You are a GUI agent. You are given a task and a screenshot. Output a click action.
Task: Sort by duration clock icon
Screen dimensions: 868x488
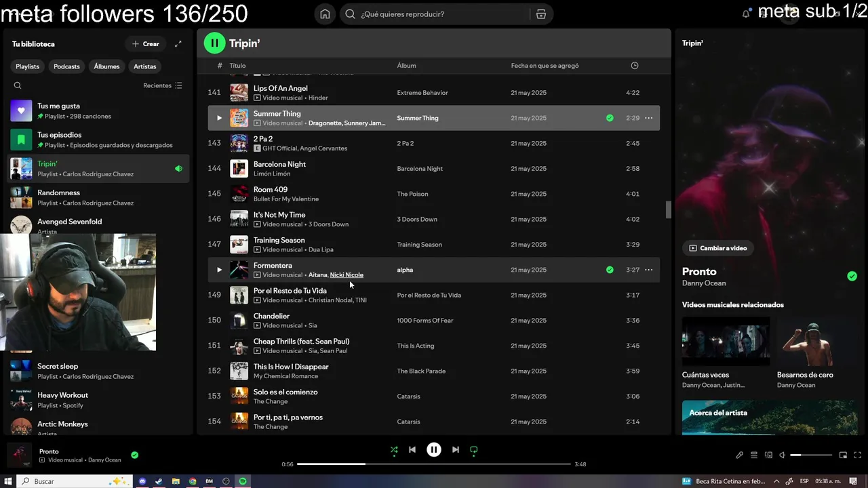pyautogui.click(x=635, y=66)
